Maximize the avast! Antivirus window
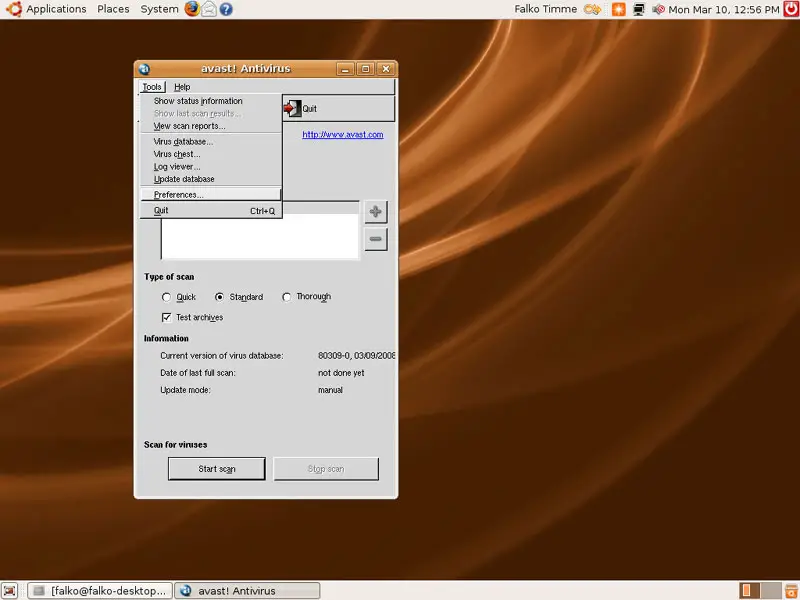Screen dimensions: 800x600 [366, 69]
